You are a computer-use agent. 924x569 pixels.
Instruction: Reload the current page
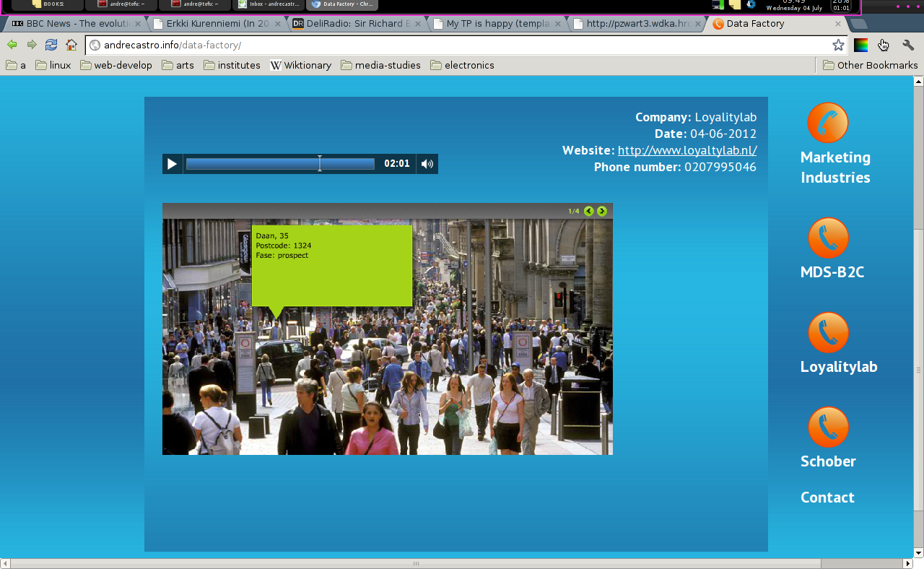coord(51,45)
